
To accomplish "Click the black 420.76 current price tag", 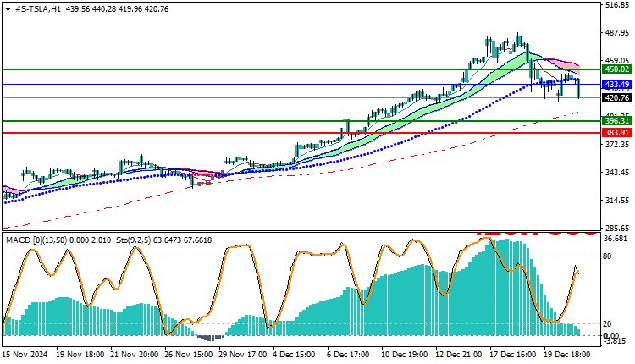I will click(x=617, y=97).
